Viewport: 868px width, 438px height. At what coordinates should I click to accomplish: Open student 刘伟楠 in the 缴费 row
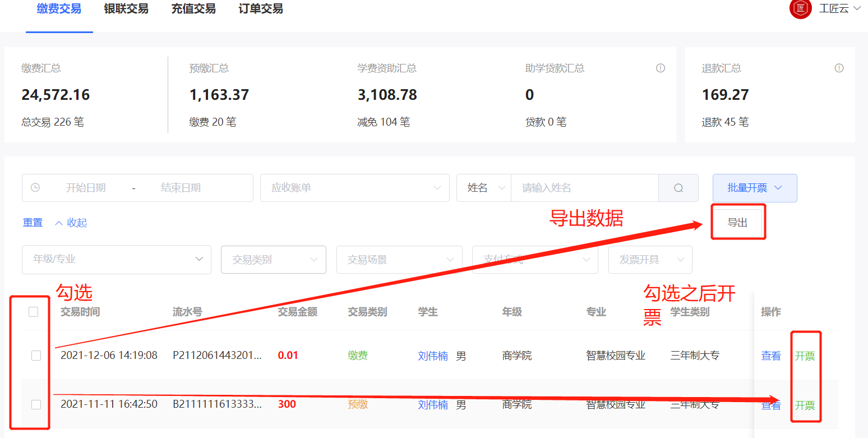[433, 356]
